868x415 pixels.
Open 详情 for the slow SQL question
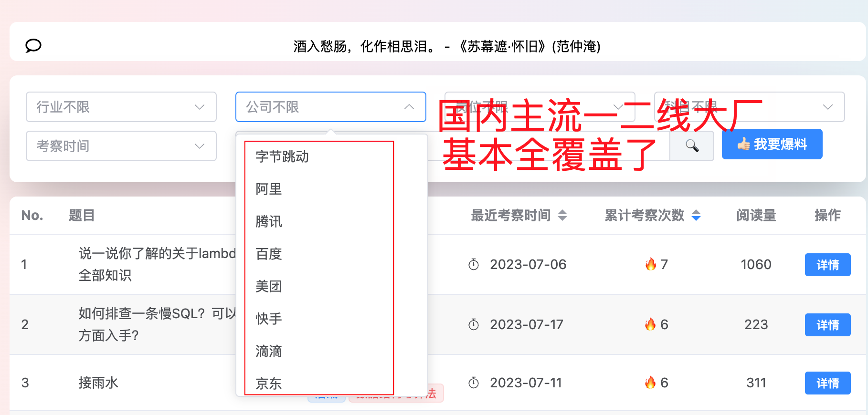[828, 325]
